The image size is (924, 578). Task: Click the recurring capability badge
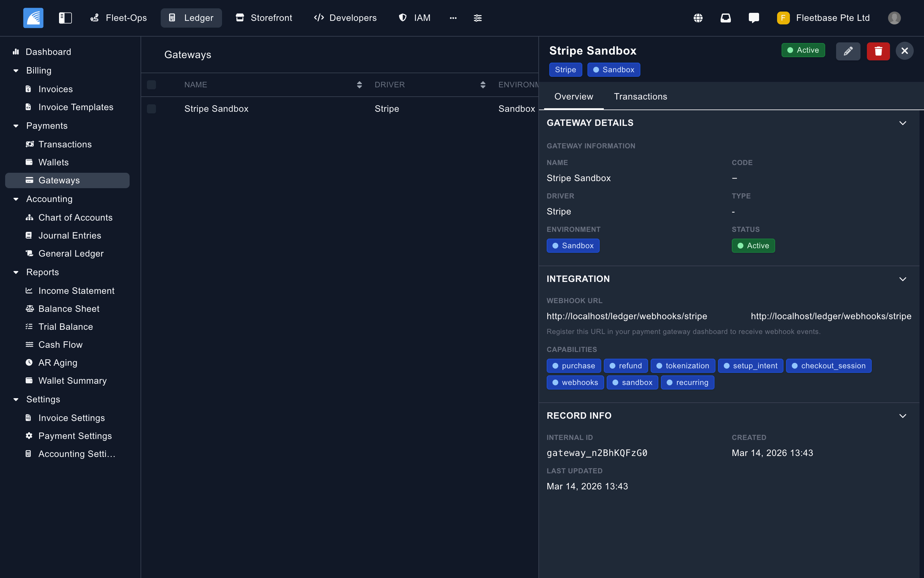[x=687, y=383]
